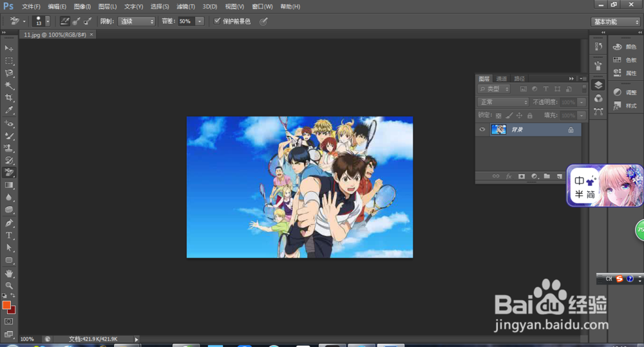This screenshot has height=347, width=644.
Task: Toggle type layer filter
Action: tap(546, 89)
